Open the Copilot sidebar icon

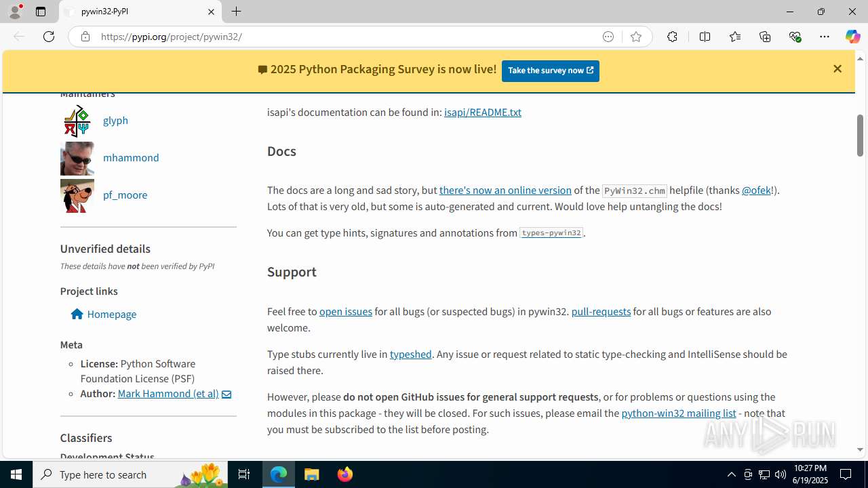pos(852,37)
